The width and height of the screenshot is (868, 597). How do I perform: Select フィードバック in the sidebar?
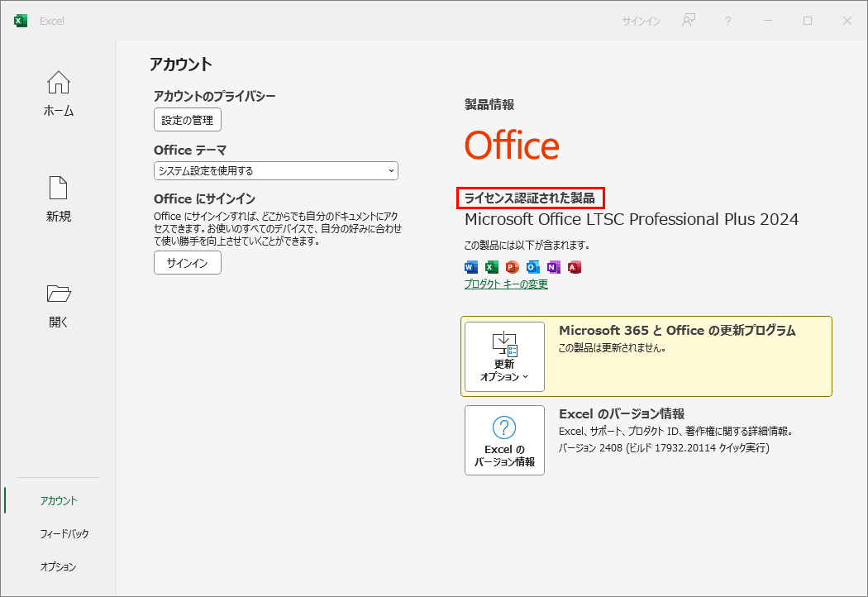click(64, 534)
